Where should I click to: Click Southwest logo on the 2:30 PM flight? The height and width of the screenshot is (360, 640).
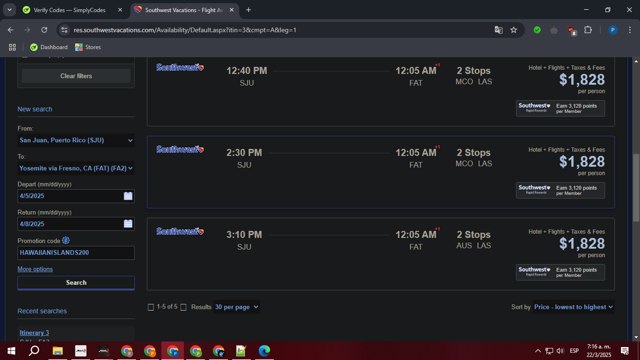point(180,149)
